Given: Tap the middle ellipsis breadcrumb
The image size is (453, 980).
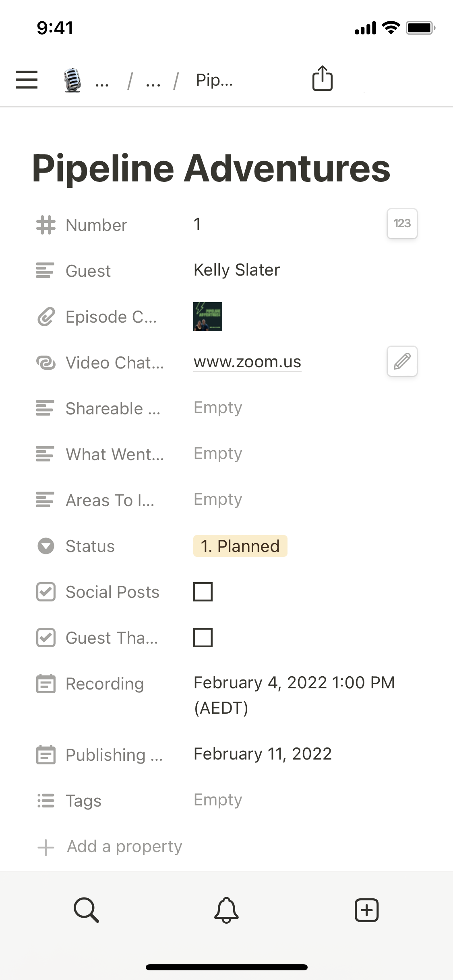Looking at the screenshot, I should coord(153,82).
